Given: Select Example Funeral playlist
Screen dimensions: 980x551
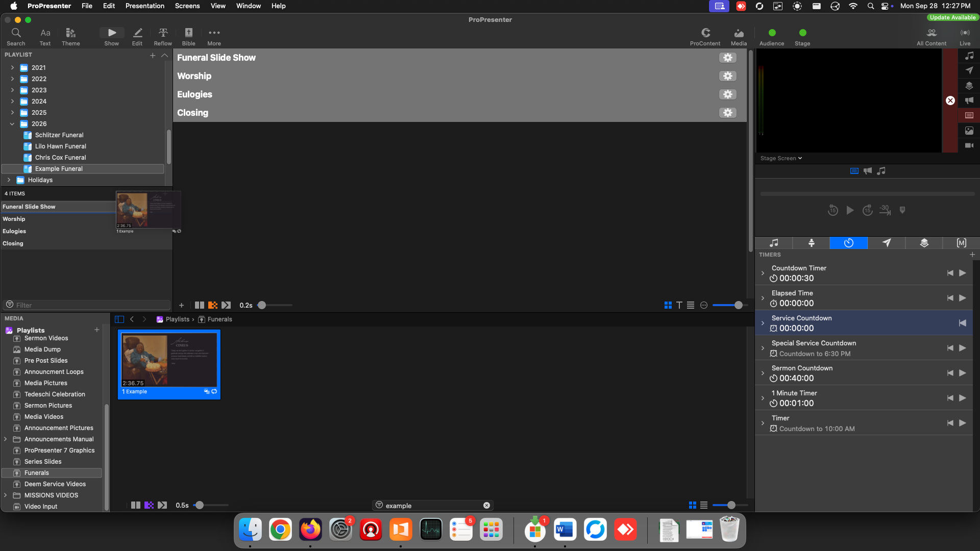Looking at the screenshot, I should [x=83, y=169].
